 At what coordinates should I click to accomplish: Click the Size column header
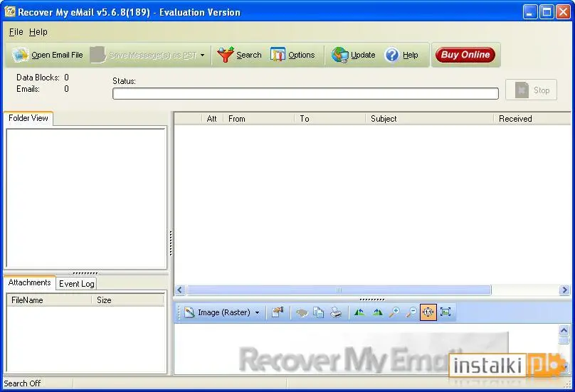pos(127,300)
